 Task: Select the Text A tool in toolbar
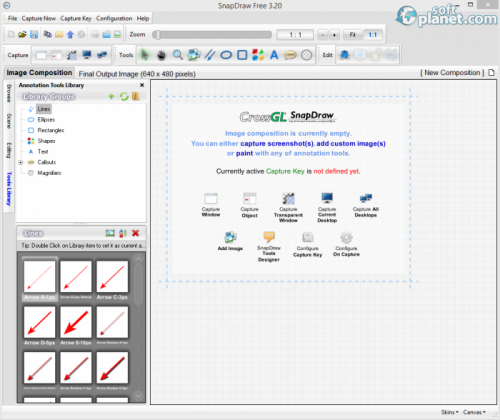[274, 55]
